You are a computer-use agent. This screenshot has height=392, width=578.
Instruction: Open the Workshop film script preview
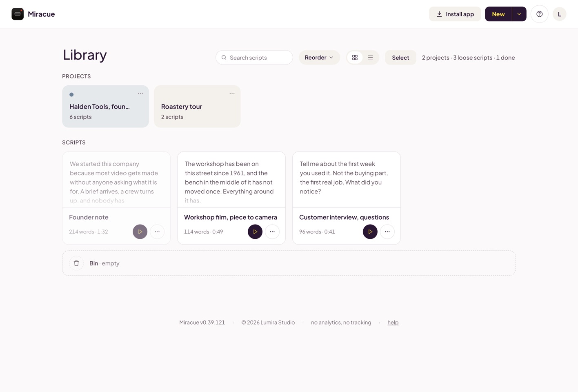(x=231, y=180)
